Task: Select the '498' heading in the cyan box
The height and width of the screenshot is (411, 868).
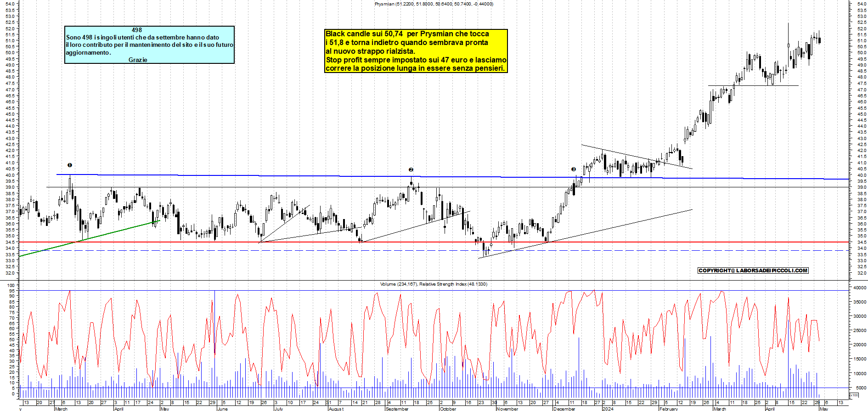Action: tap(137, 30)
